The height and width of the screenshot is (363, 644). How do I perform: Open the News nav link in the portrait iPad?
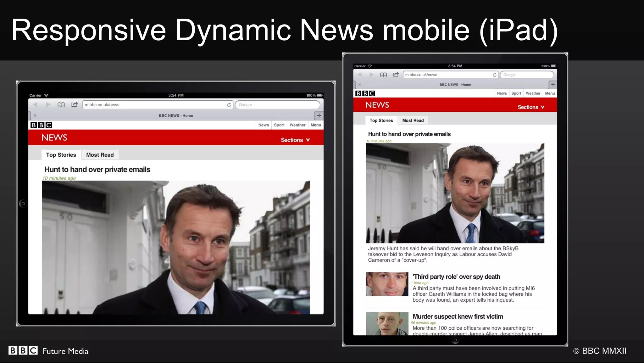pyautogui.click(x=502, y=93)
